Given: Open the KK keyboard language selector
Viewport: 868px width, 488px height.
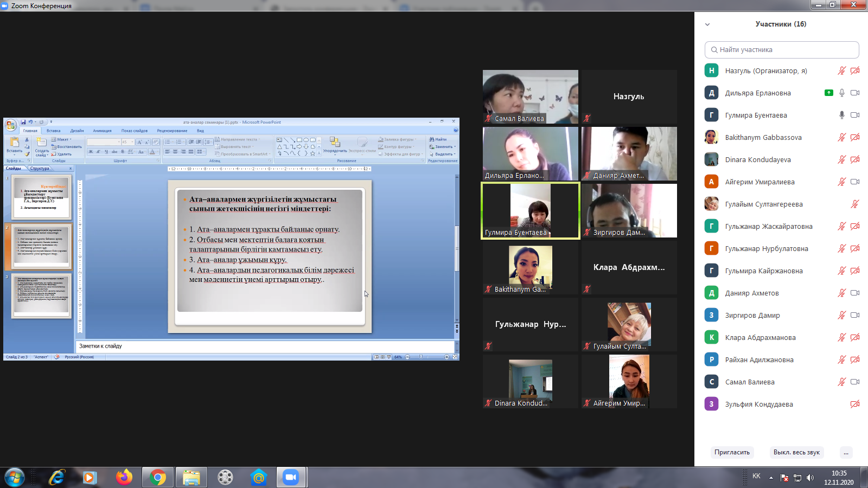Looking at the screenshot, I should (x=756, y=476).
